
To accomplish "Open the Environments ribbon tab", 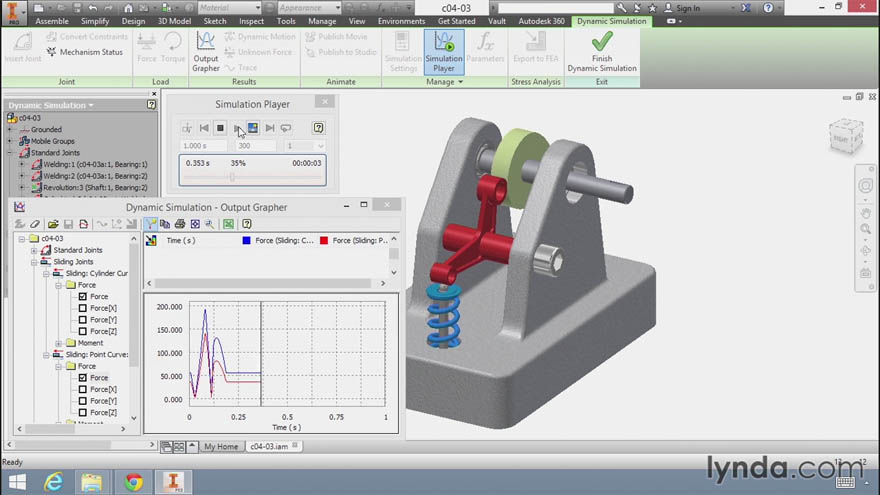I will 401,21.
